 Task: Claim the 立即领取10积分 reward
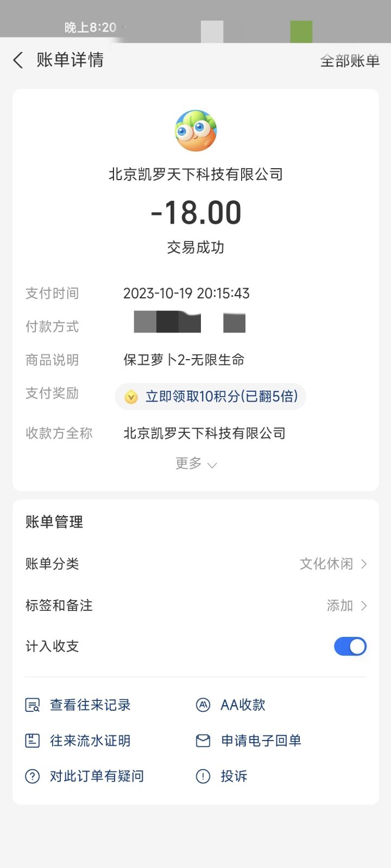click(x=222, y=397)
